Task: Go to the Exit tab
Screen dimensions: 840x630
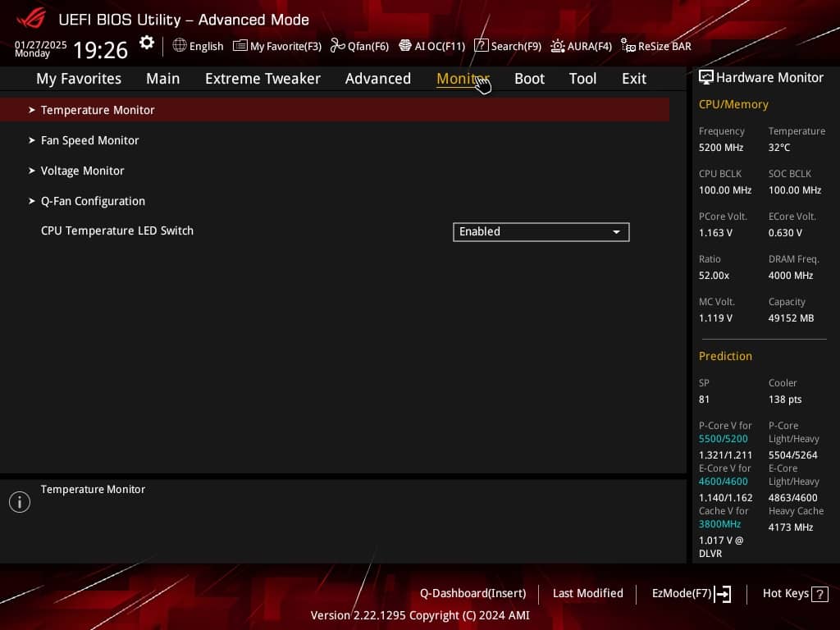Action: tap(634, 79)
